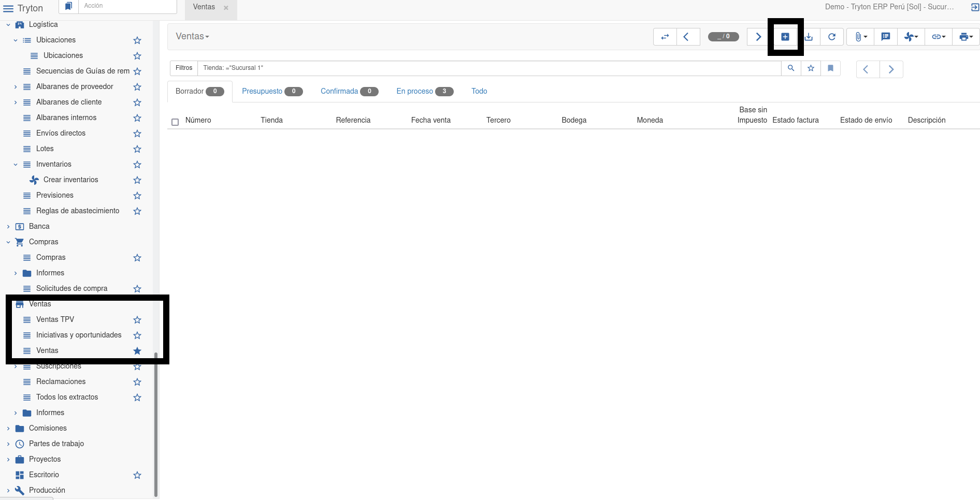Click the Filtros button
Viewport: 980px width, 500px height.
click(x=183, y=68)
